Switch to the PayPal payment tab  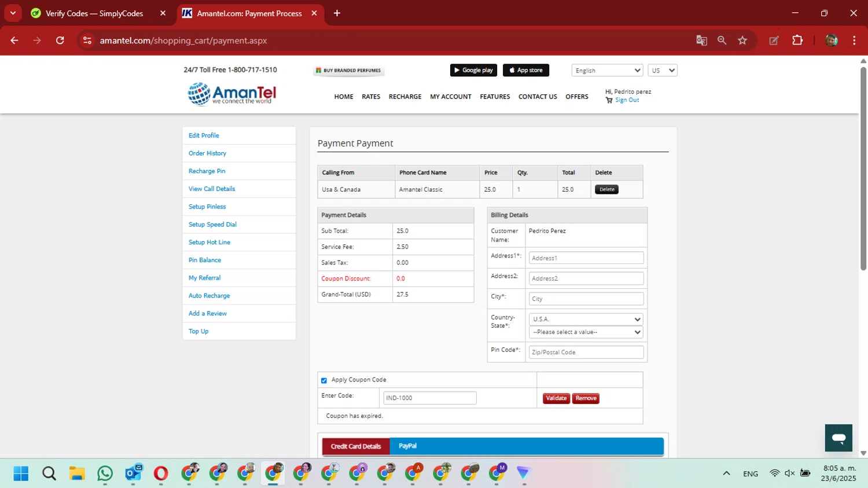(x=408, y=446)
